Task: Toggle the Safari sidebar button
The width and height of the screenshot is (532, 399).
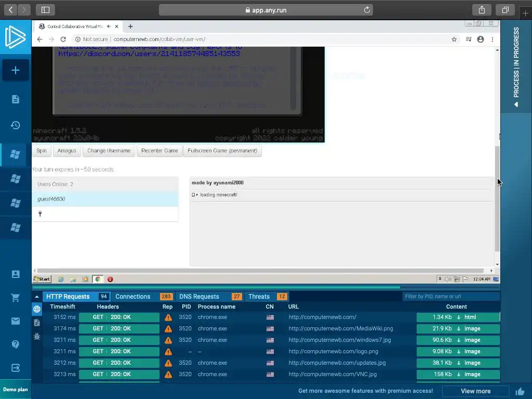Action: pos(45,10)
